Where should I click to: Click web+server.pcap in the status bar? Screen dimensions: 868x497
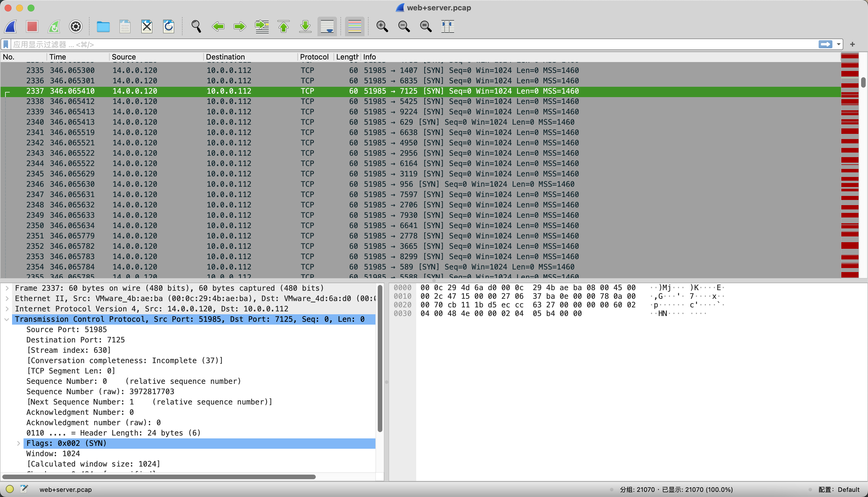tap(65, 490)
